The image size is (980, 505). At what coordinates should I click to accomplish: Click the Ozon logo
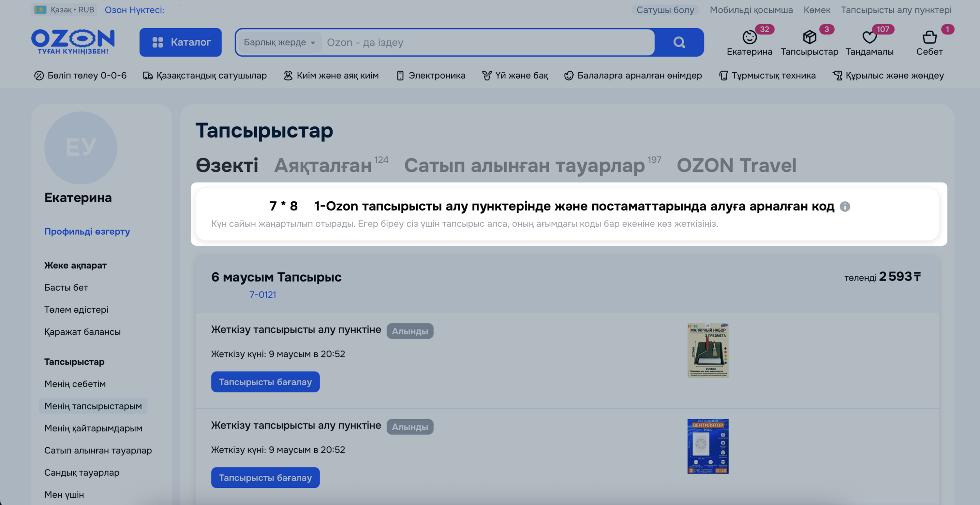coord(73,41)
